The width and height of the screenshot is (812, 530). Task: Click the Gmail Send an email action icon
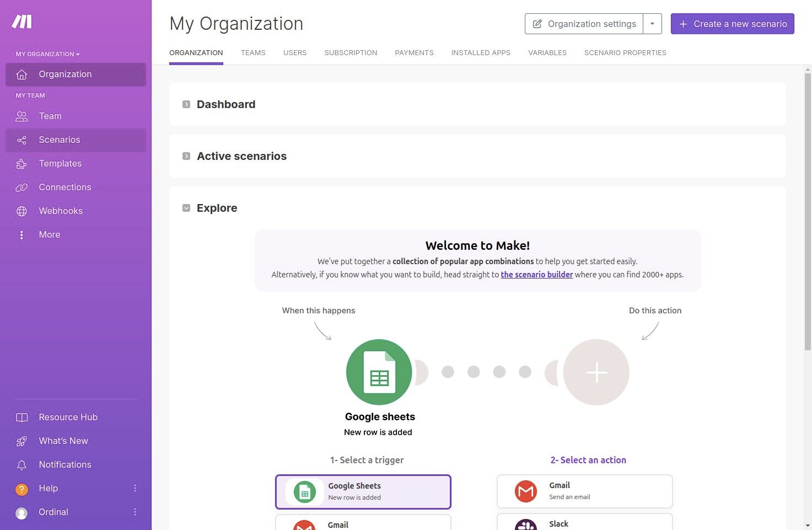pos(526,491)
